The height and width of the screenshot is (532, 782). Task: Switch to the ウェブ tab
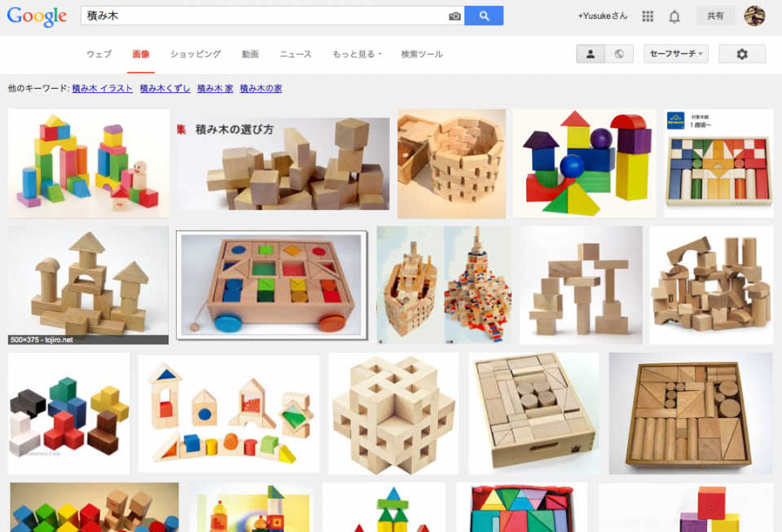tap(99, 54)
